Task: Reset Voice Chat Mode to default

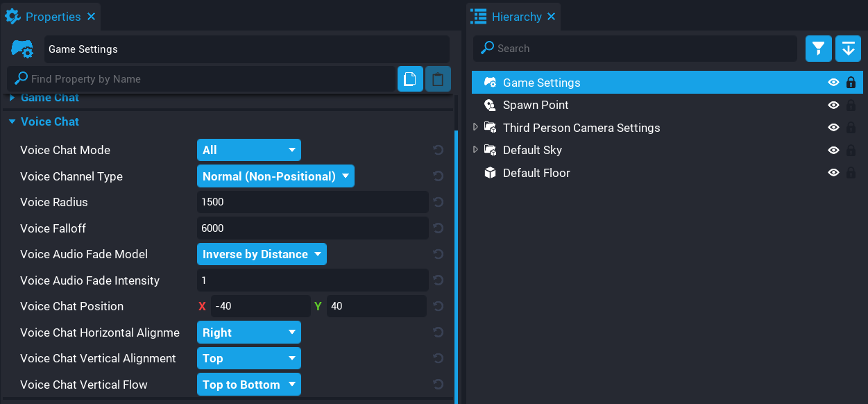Action: pyautogui.click(x=438, y=150)
